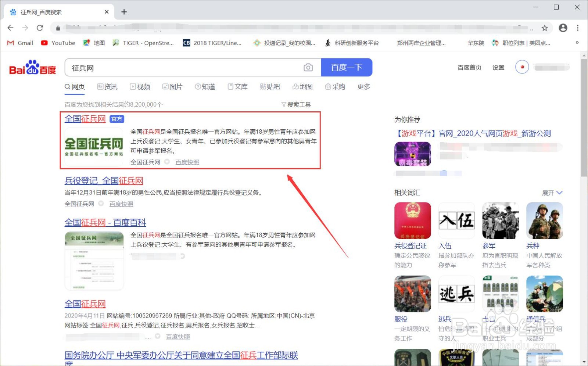Reload the current page
Viewport: 588px width, 366px height.
coord(40,28)
